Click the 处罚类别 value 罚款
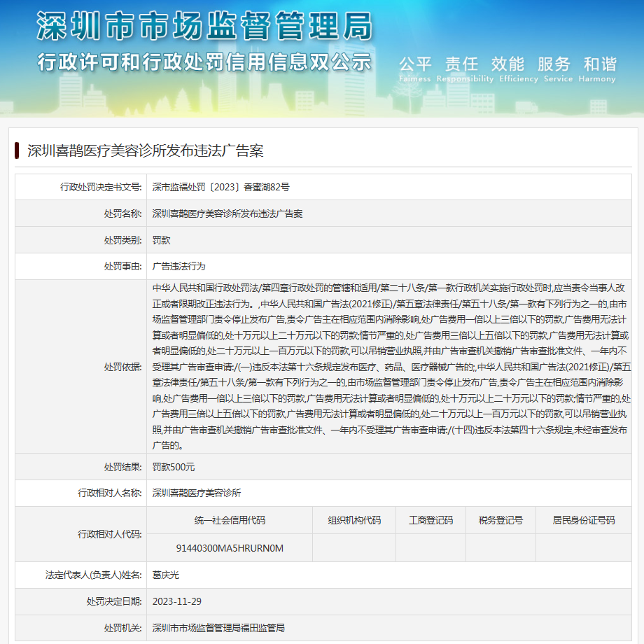 pos(162,240)
